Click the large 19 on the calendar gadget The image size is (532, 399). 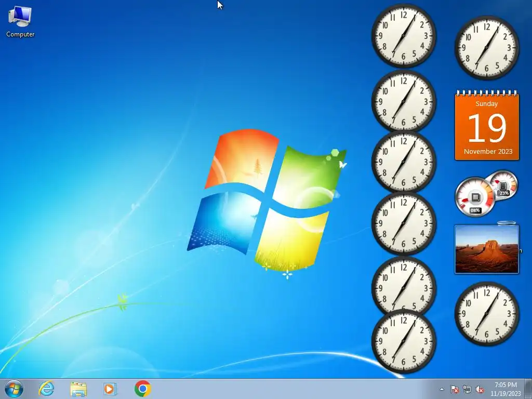click(487, 128)
